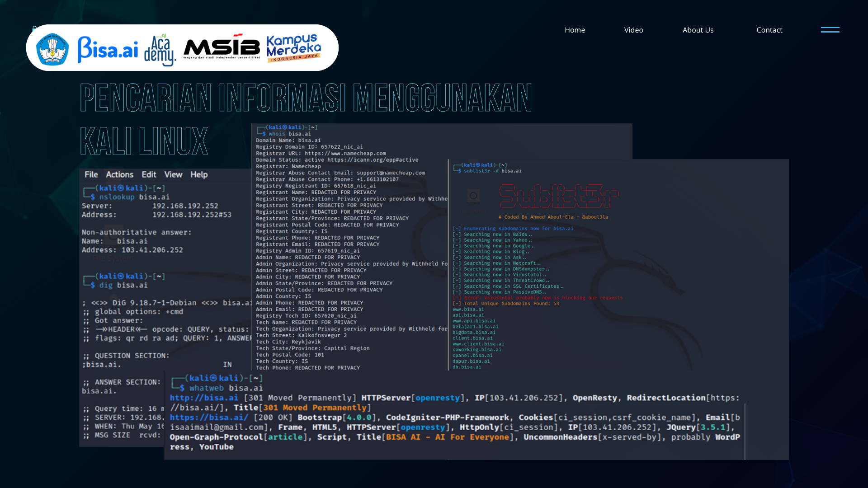Viewport: 868px width, 488px height.
Task: Click the http://bisa.ai URL in whatweb output
Action: (x=204, y=398)
